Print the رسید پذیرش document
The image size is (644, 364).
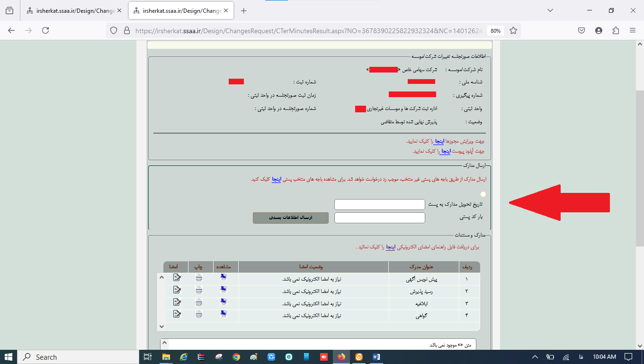click(x=199, y=290)
